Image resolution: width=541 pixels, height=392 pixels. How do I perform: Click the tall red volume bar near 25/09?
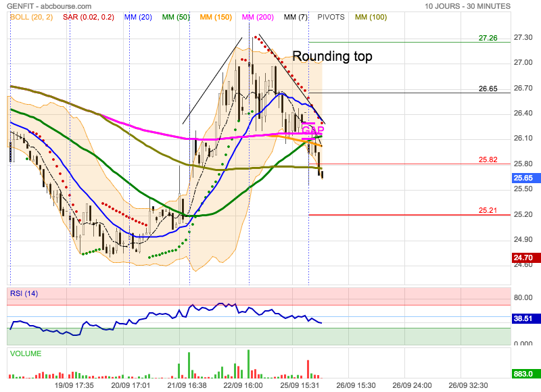308,369
